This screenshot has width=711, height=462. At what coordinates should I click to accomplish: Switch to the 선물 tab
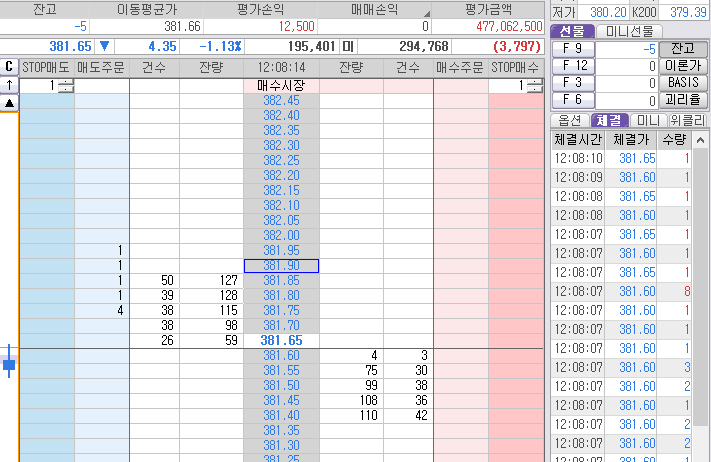coord(572,31)
